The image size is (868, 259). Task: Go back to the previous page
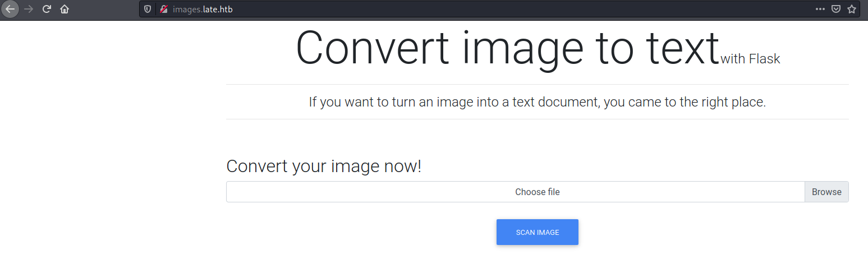tap(10, 9)
